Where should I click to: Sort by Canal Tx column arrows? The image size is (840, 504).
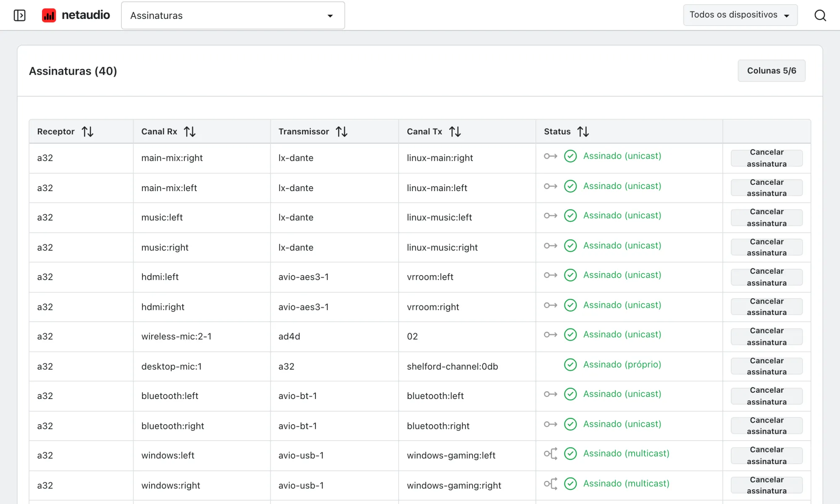coord(455,132)
